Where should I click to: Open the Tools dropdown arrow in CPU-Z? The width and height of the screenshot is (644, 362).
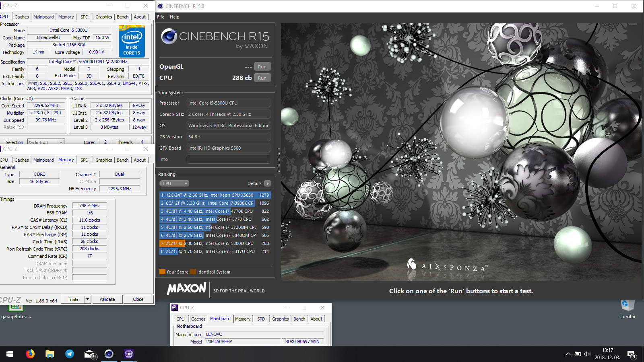(87, 299)
